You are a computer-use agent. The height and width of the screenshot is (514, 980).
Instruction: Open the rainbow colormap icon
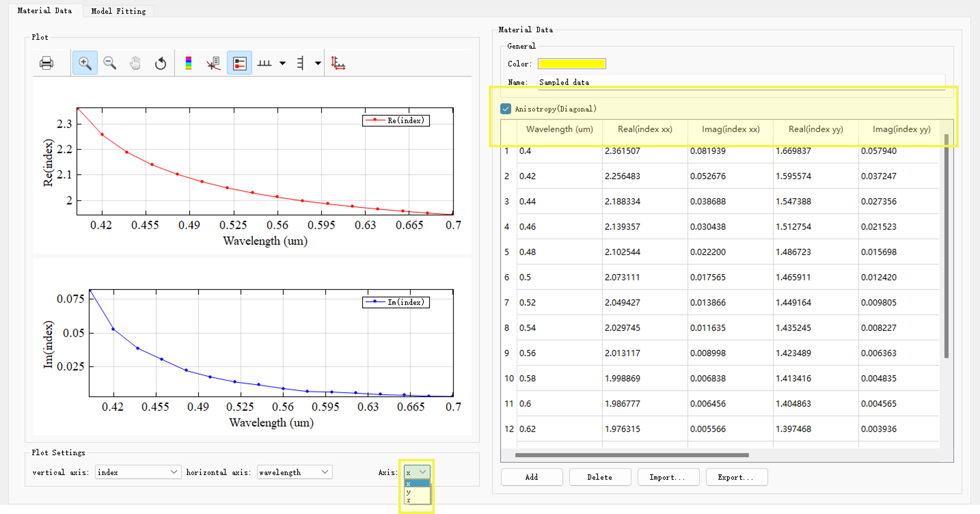(x=188, y=63)
